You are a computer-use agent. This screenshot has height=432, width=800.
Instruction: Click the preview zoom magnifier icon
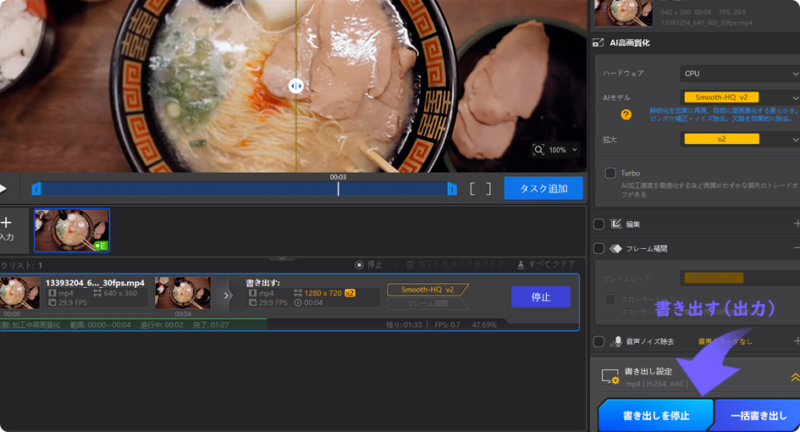click(x=540, y=150)
